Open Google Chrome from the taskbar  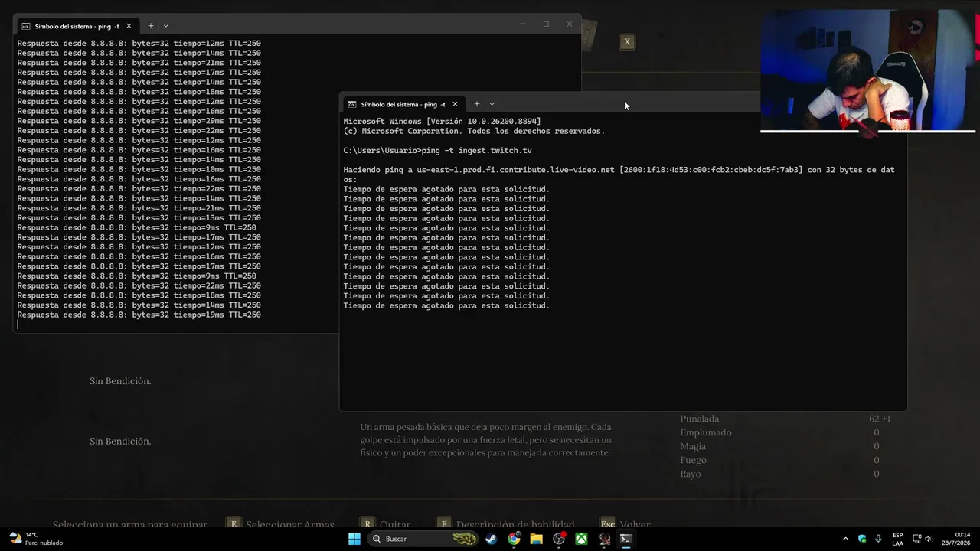pos(514,539)
